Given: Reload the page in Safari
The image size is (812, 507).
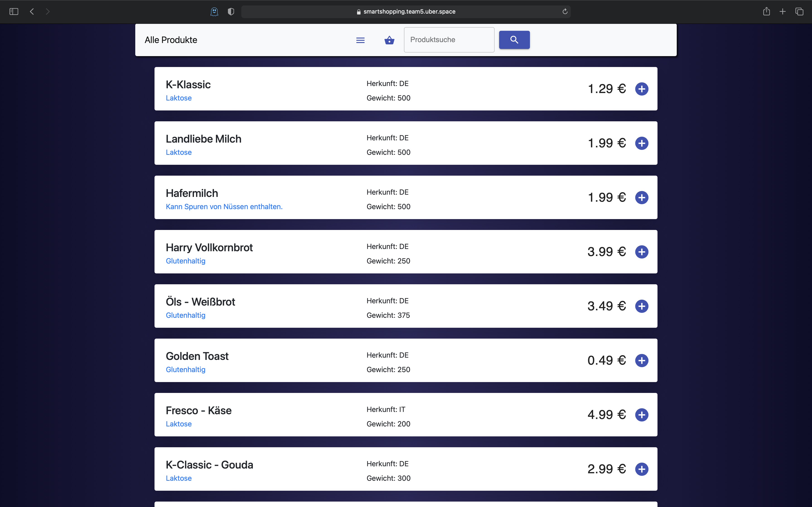Looking at the screenshot, I should pos(565,11).
